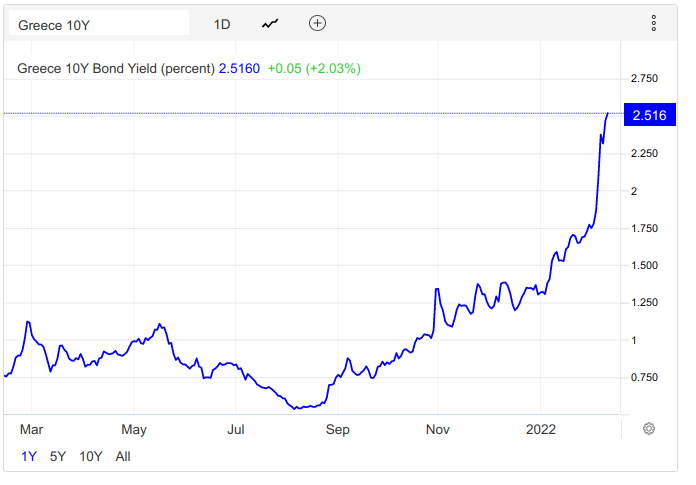The image size is (696, 485).
Task: Click the 2.516 current value price label
Action: click(650, 115)
